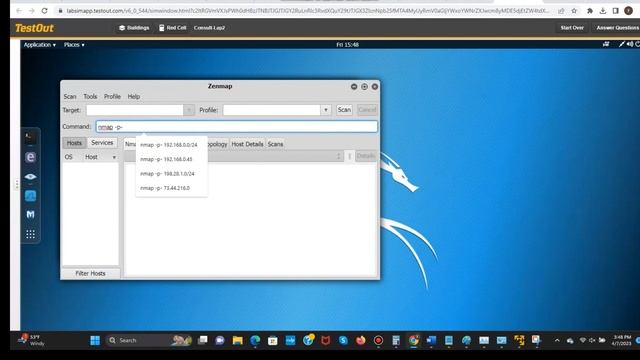Open Windows Start menu
640x360 pixels.
(x=95, y=340)
